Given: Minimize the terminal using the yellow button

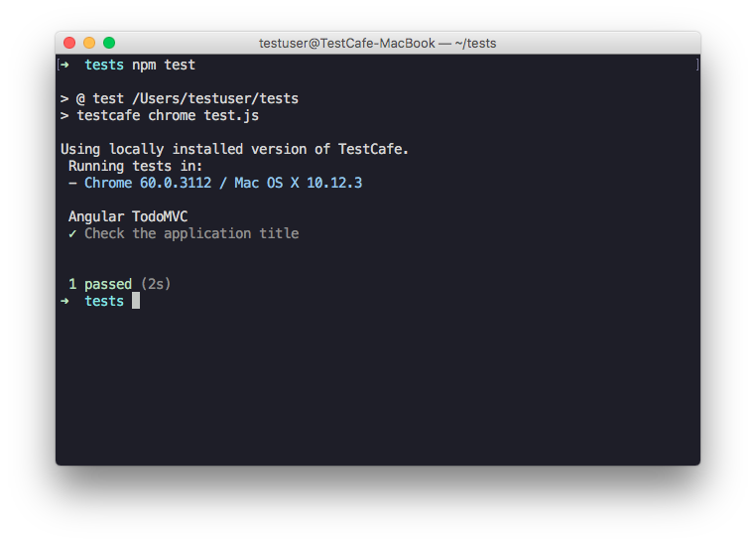Looking at the screenshot, I should [x=89, y=43].
